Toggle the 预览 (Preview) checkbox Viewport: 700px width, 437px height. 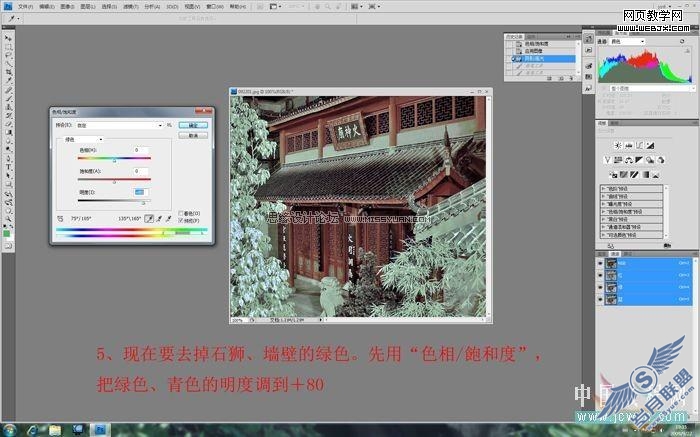[181, 220]
